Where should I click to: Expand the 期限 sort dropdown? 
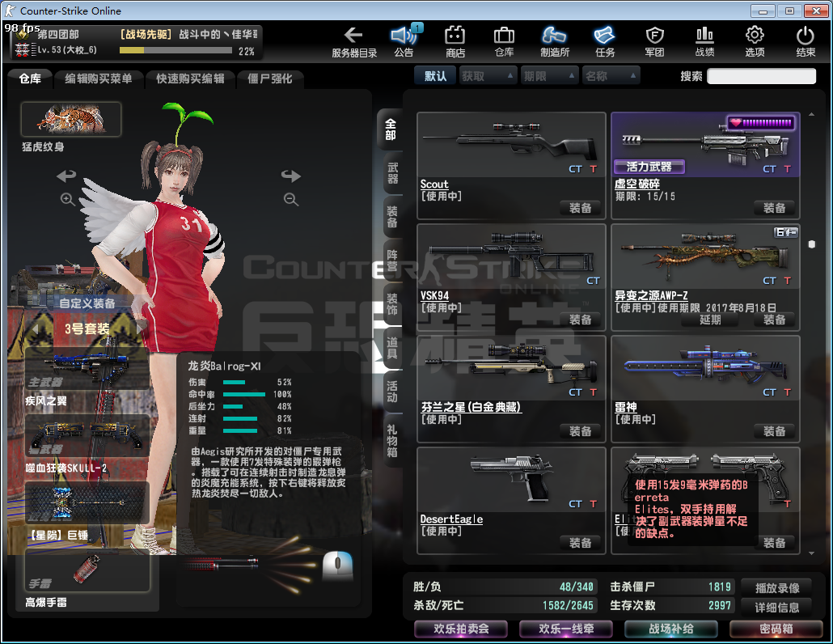point(549,77)
